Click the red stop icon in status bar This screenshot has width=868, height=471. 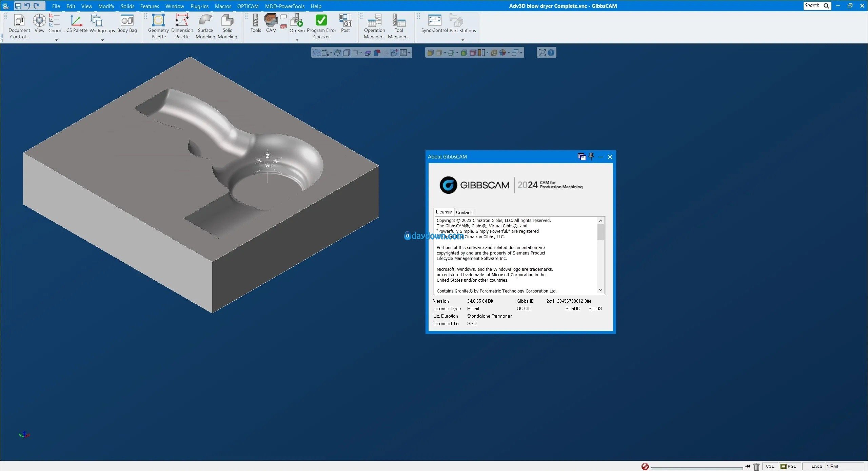tap(645, 467)
